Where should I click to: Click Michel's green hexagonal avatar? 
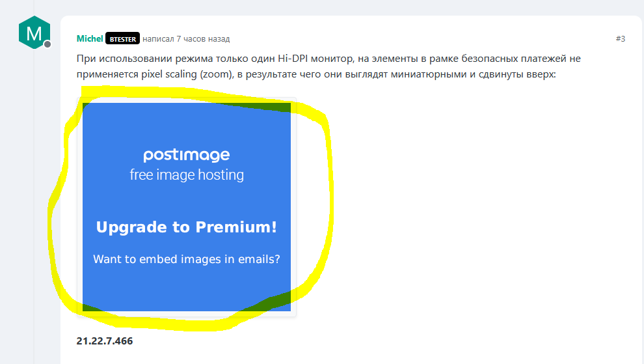coord(34,33)
